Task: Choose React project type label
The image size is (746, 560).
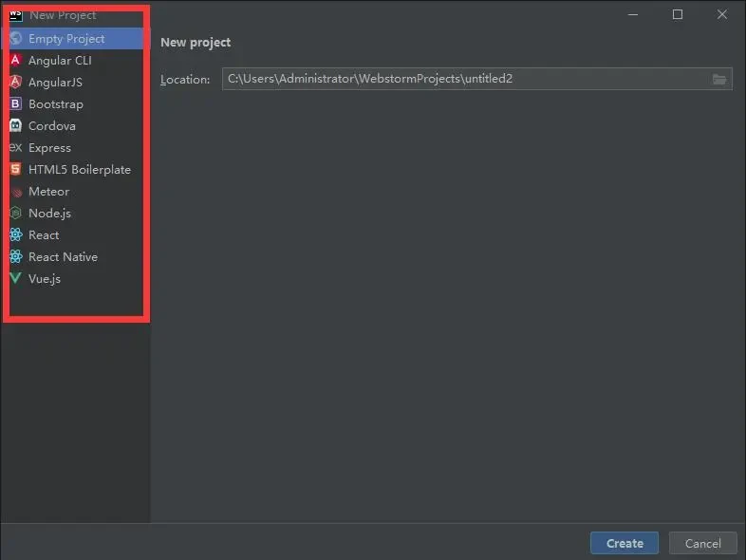Action: [x=44, y=235]
